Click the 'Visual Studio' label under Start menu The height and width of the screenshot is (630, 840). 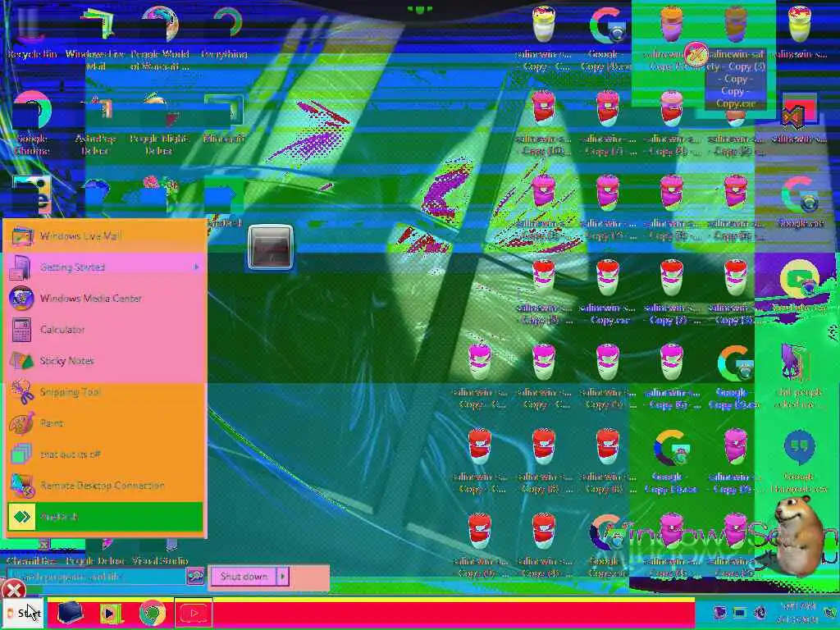(x=160, y=560)
